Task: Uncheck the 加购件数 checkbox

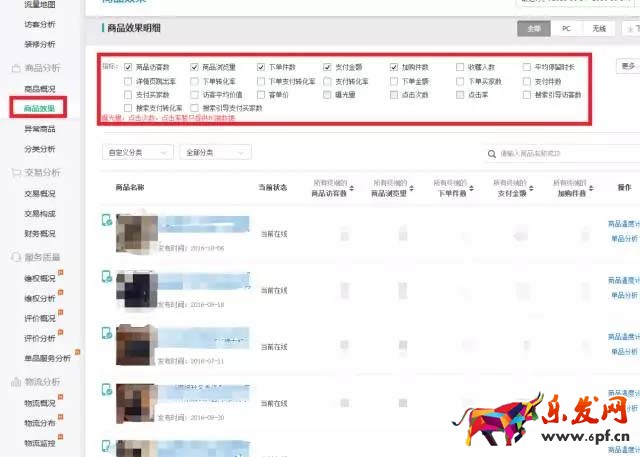Action: coord(393,68)
